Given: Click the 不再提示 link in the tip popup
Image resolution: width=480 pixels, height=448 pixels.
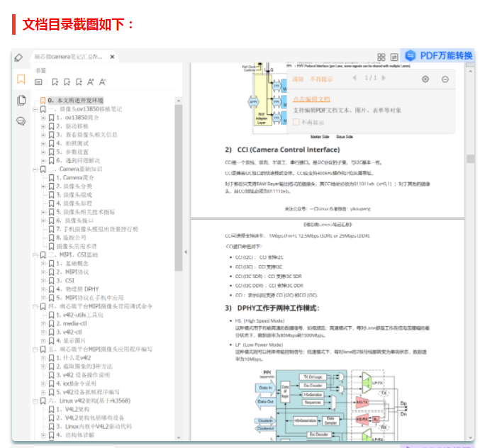Looking at the screenshot, I should pyautogui.click(x=321, y=79).
